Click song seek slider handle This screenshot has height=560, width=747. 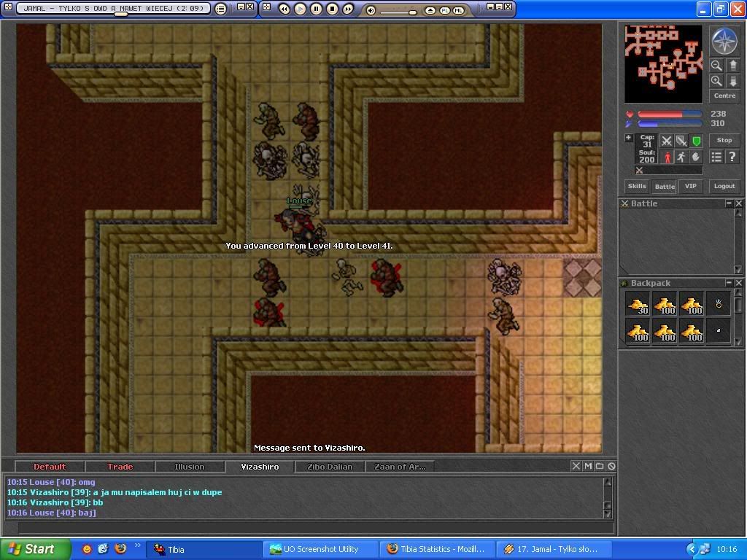click(x=121, y=14)
